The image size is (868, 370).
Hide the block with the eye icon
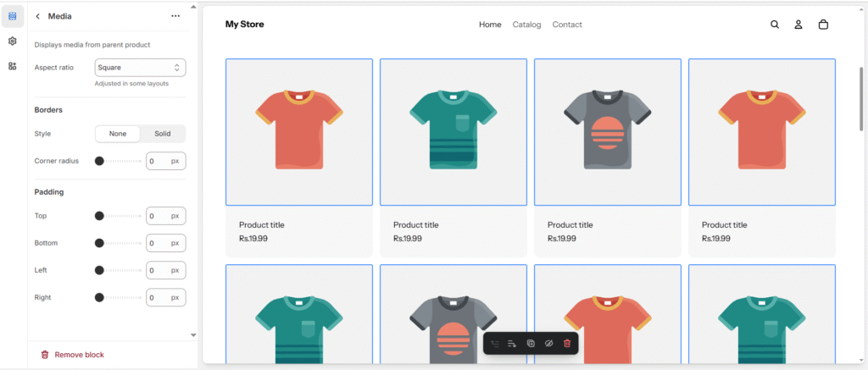(548, 343)
